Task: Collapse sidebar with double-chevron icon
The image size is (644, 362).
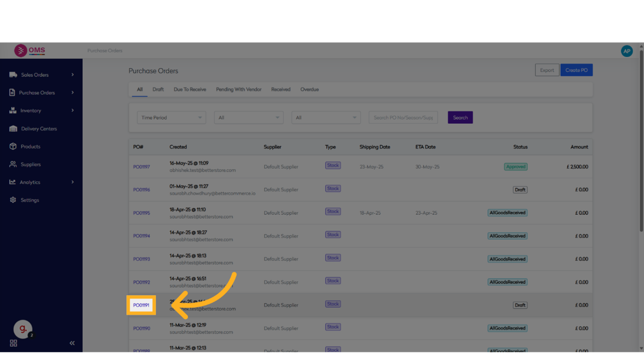Action: pos(72,343)
